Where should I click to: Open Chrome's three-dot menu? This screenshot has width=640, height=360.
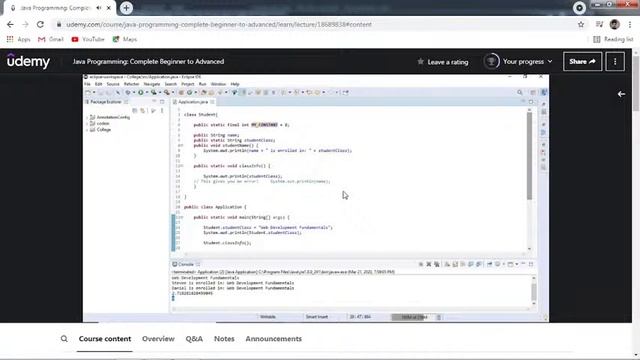[630, 24]
